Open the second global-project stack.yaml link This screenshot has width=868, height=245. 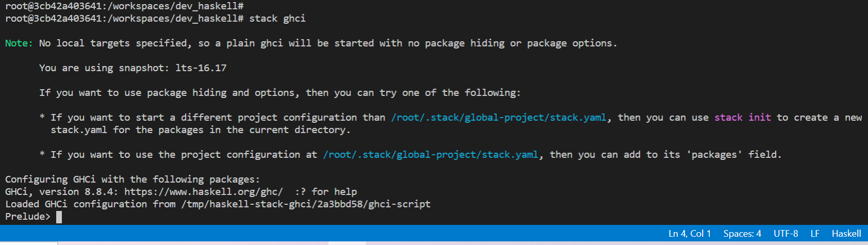coord(430,155)
